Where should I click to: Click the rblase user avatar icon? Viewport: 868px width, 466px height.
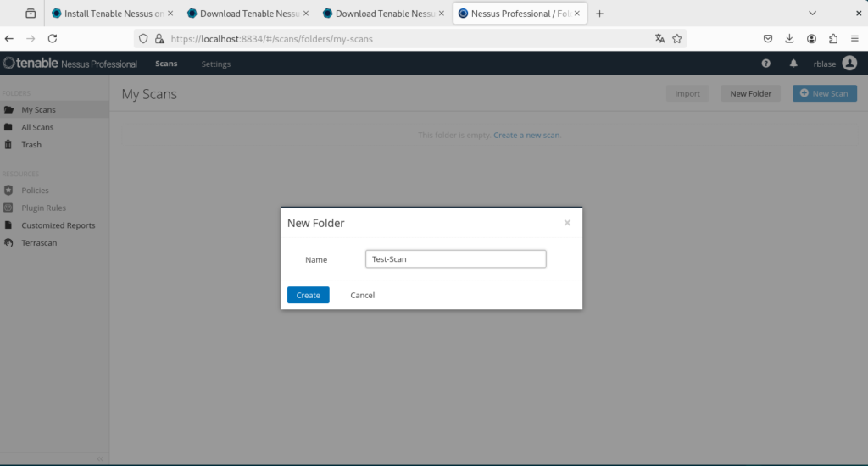pyautogui.click(x=849, y=63)
